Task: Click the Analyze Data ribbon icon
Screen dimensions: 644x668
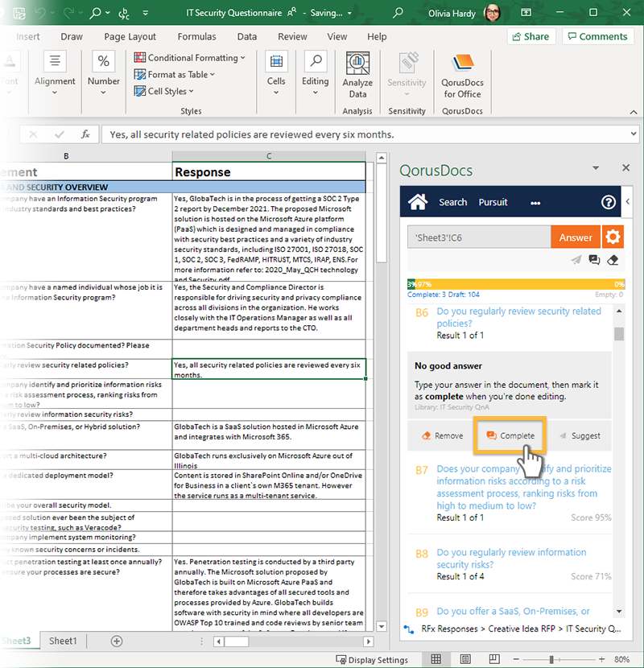Action: pos(357,77)
